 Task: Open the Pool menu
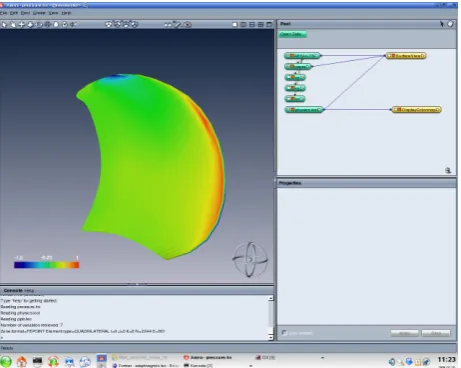tap(25, 13)
